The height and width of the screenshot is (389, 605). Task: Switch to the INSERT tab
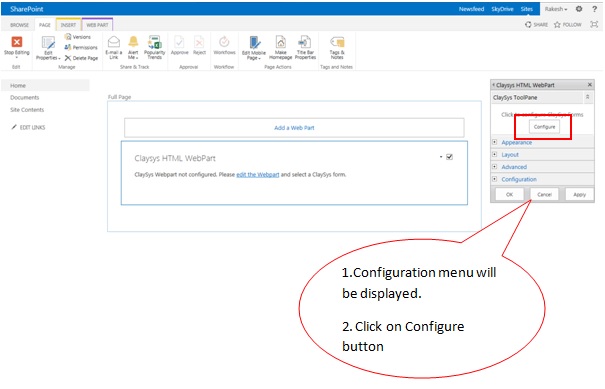pos(68,25)
